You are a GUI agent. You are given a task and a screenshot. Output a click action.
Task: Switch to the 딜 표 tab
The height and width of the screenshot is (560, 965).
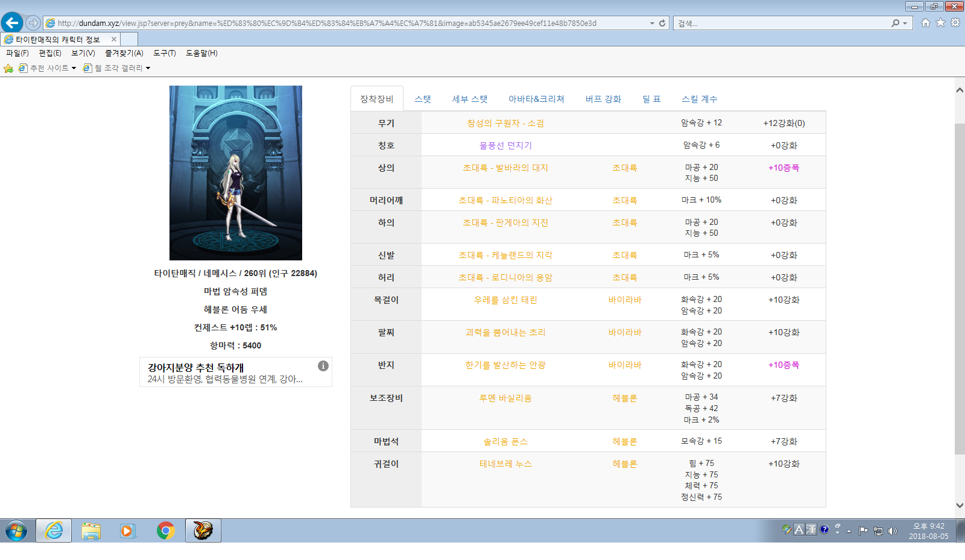[x=651, y=99]
